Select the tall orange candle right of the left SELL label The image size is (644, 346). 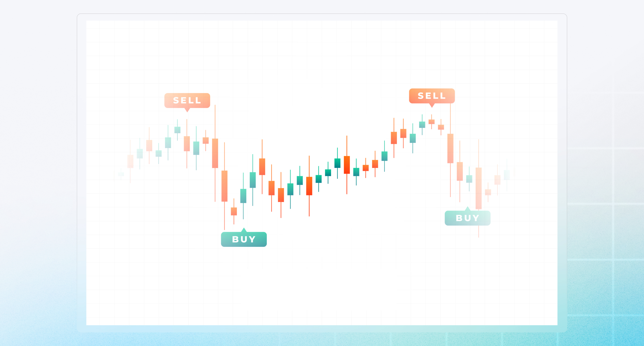(215, 153)
